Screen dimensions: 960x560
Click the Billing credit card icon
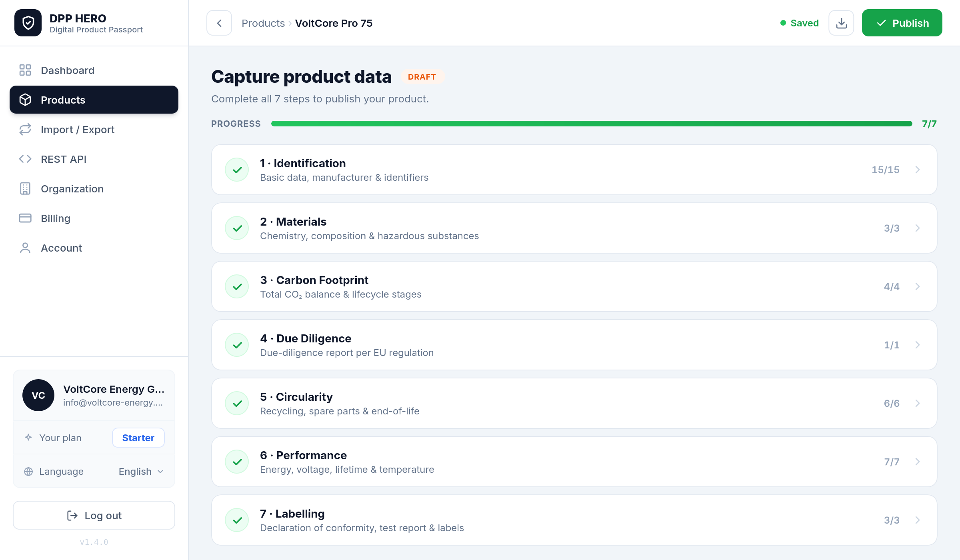[x=25, y=218]
